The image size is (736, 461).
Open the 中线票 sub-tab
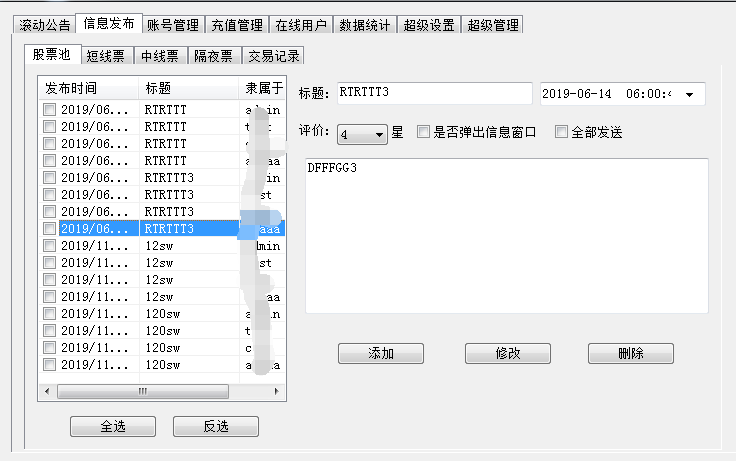[x=160, y=56]
